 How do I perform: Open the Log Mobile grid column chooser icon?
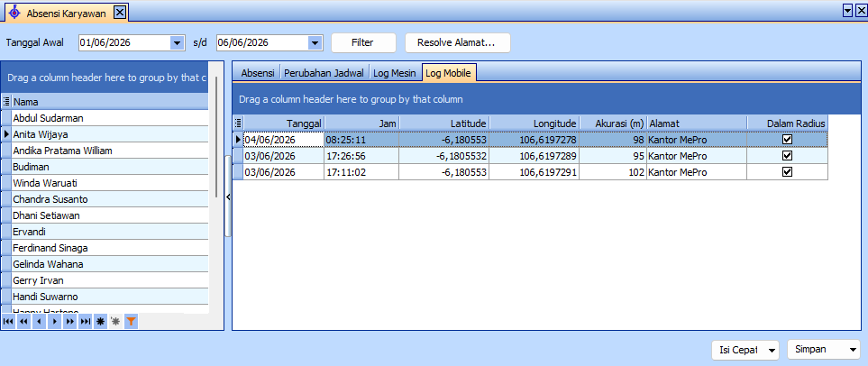239,123
